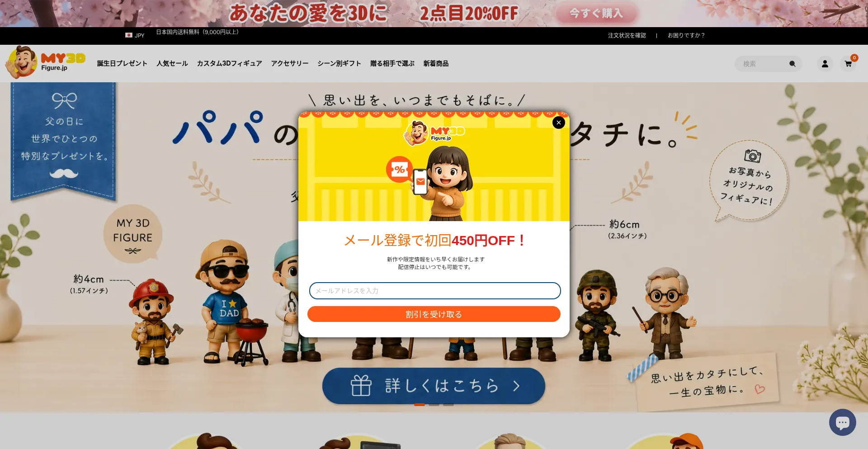Click the あなたの愛を3Dに banner text
868x449 pixels.
point(308,13)
